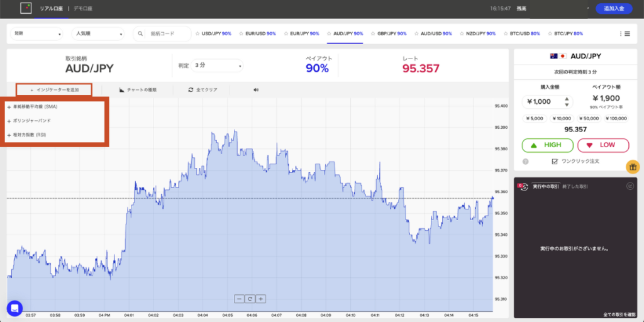Open the chat support bubble icon
644x322 pixels.
[15, 308]
